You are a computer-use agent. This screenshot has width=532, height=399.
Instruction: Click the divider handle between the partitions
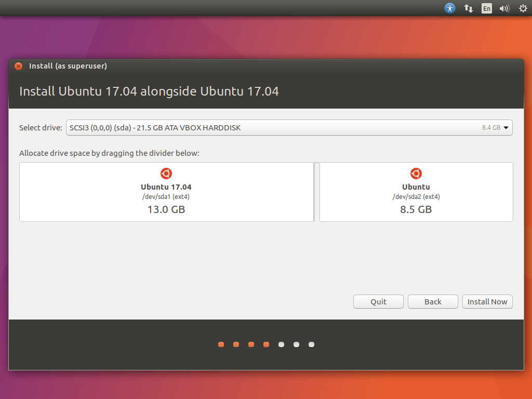coord(317,192)
